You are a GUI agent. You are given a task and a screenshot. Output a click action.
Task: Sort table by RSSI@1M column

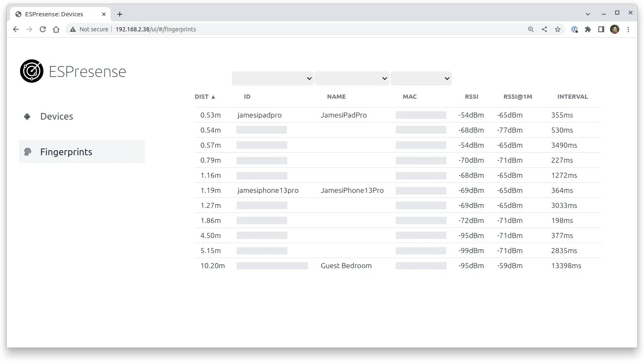pyautogui.click(x=518, y=97)
